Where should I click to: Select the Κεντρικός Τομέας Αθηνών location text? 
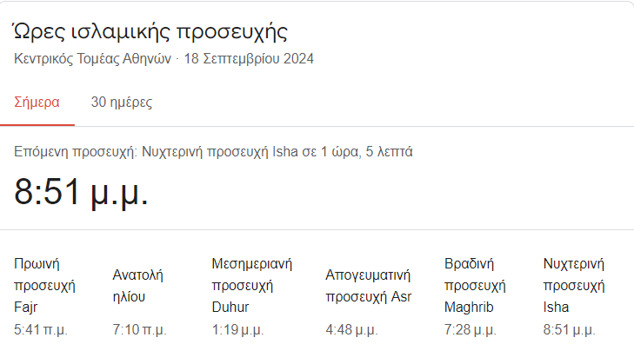[x=93, y=60]
